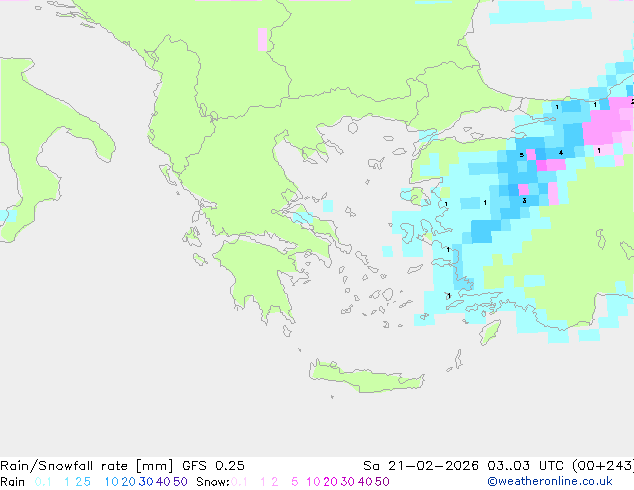Select the Snow legend value 40
Screen dimensions: 634x490
(365, 482)
